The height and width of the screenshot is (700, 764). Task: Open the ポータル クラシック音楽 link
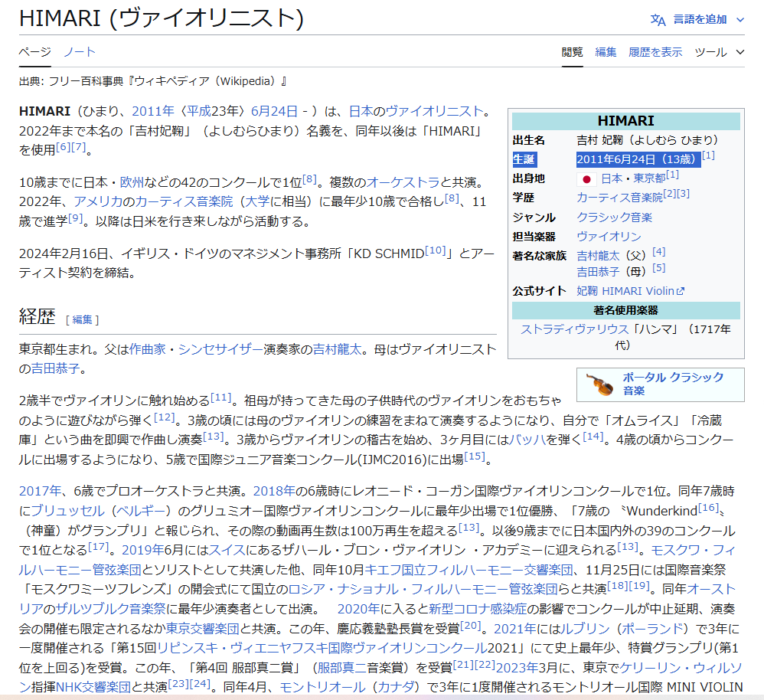(673, 384)
